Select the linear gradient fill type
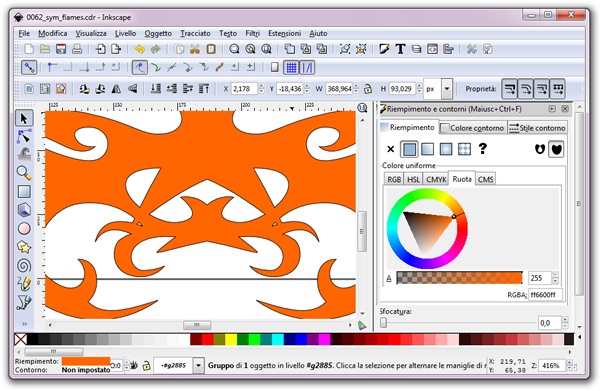 (427, 149)
